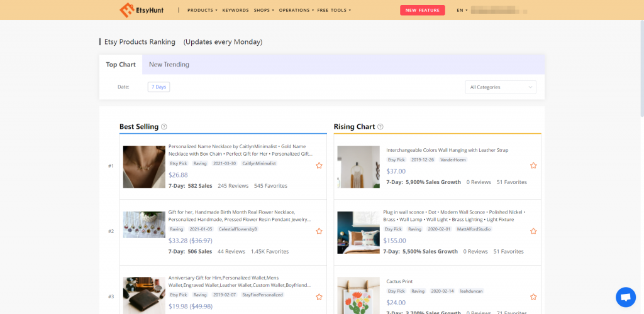Open the gold necklace product thumbnail

point(144,166)
